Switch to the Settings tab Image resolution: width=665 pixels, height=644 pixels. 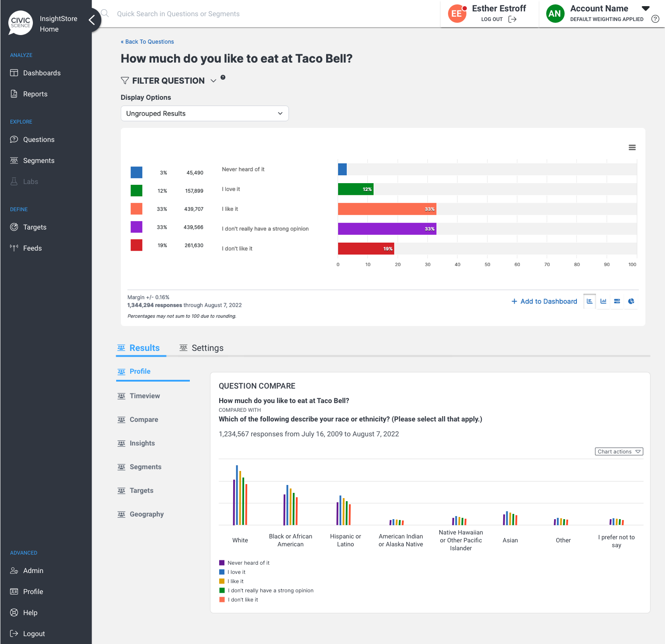tap(202, 348)
